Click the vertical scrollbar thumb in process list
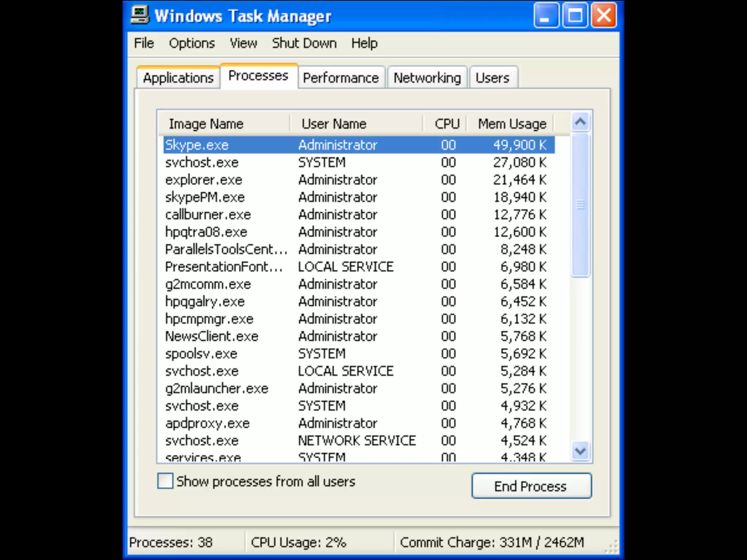The width and height of the screenshot is (747, 560). pyautogui.click(x=580, y=205)
